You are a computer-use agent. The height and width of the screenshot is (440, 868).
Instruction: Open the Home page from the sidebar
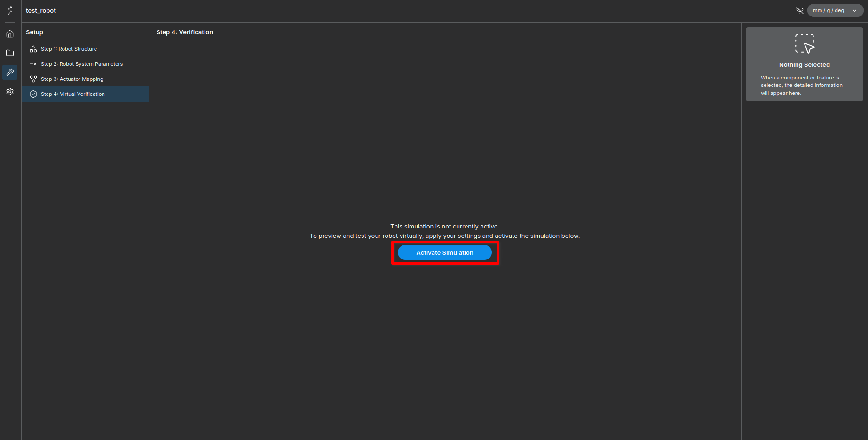pyautogui.click(x=10, y=34)
